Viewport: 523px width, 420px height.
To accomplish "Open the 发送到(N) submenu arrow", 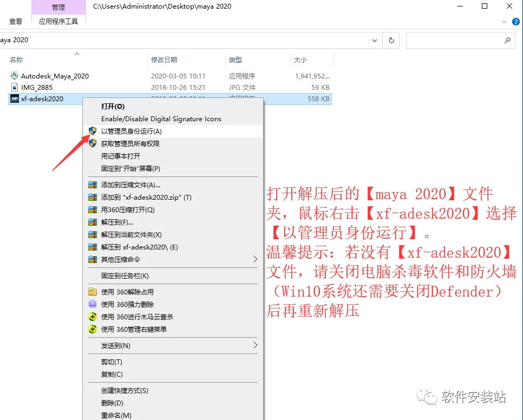I will 255,345.
